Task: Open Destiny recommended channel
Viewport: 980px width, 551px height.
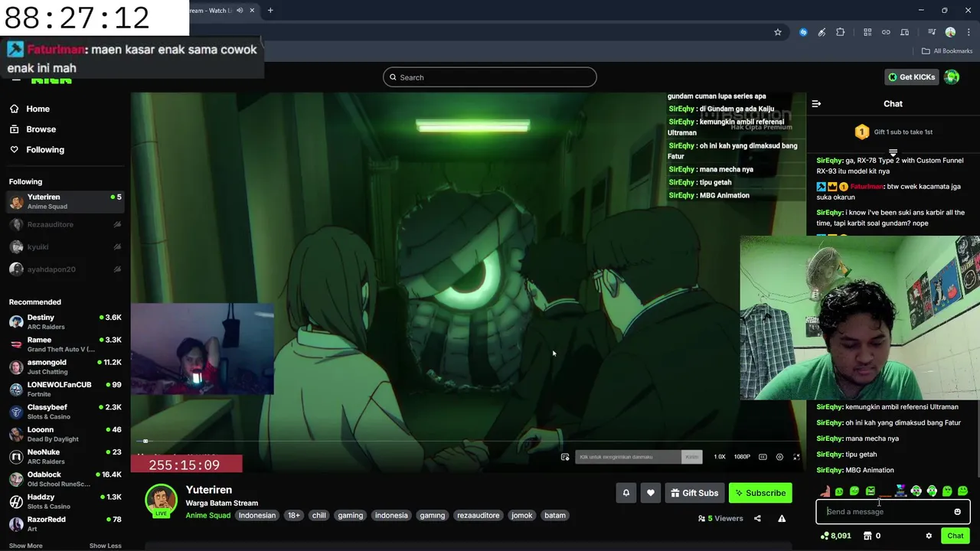Action: (65, 321)
